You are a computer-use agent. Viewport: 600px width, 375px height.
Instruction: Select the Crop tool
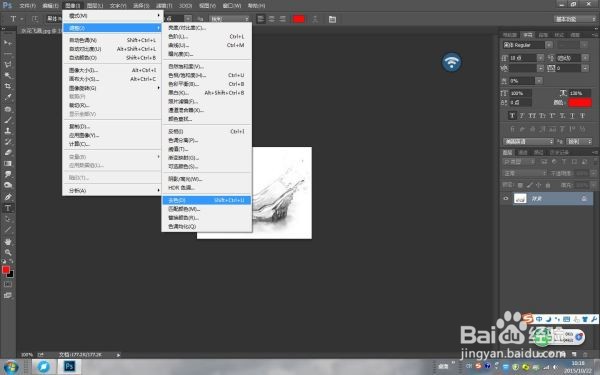point(8,86)
